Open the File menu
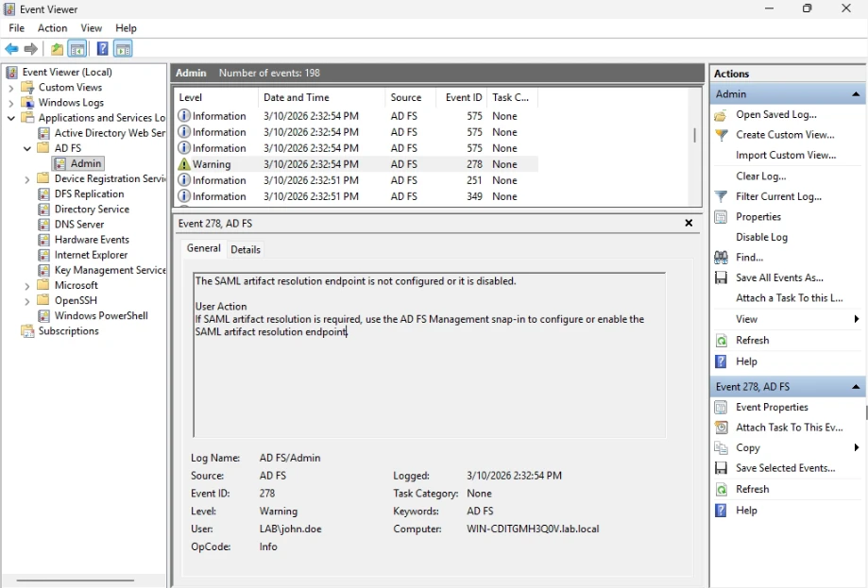This screenshot has width=868, height=588. [17, 28]
